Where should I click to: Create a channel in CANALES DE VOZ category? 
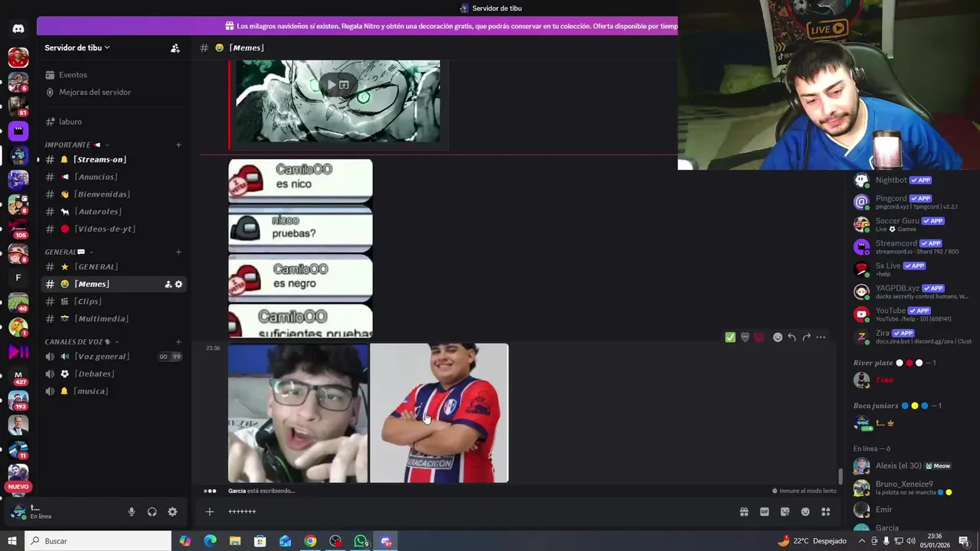click(178, 341)
